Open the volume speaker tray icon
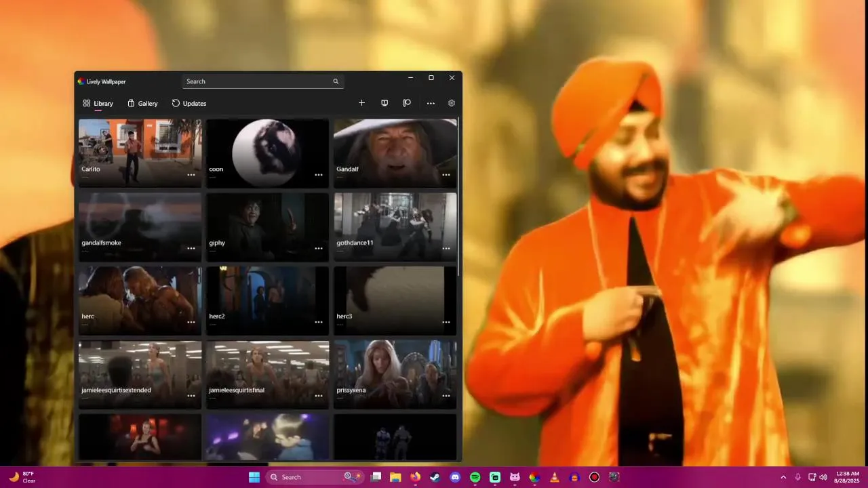Image resolution: width=868 pixels, height=488 pixels. pos(823,477)
